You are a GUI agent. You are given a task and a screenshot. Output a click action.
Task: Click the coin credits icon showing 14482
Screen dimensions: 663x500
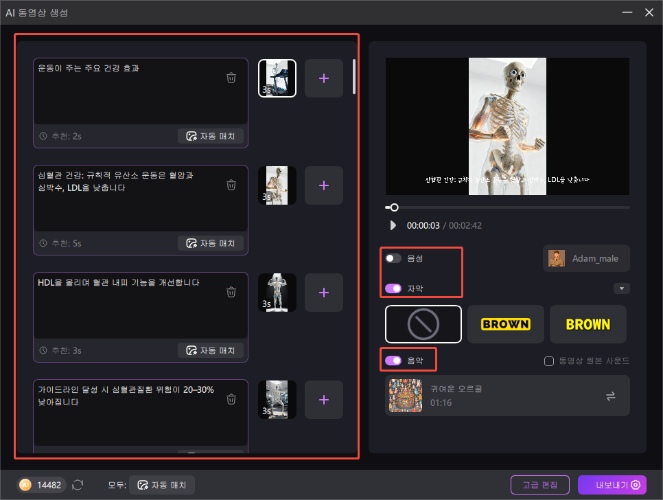[25, 485]
